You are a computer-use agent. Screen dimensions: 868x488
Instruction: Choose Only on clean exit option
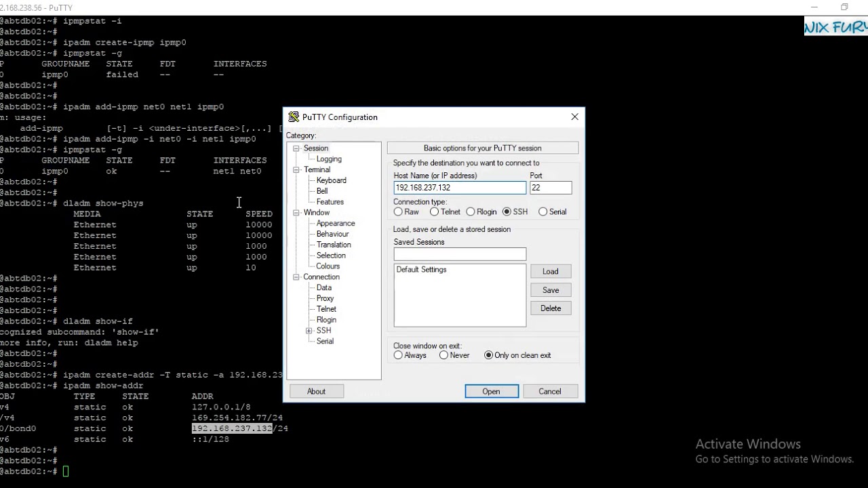[x=488, y=355]
